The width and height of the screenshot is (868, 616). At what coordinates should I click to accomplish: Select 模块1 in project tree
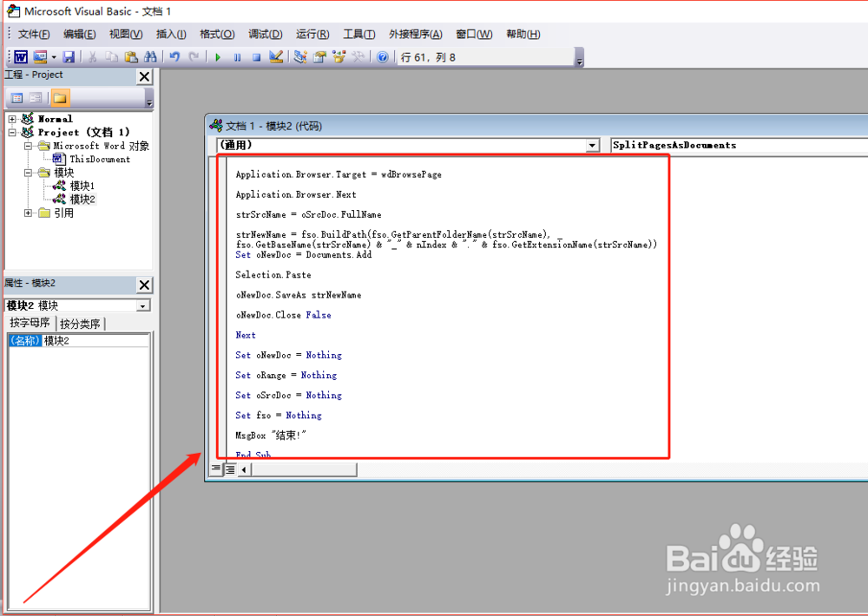click(82, 186)
